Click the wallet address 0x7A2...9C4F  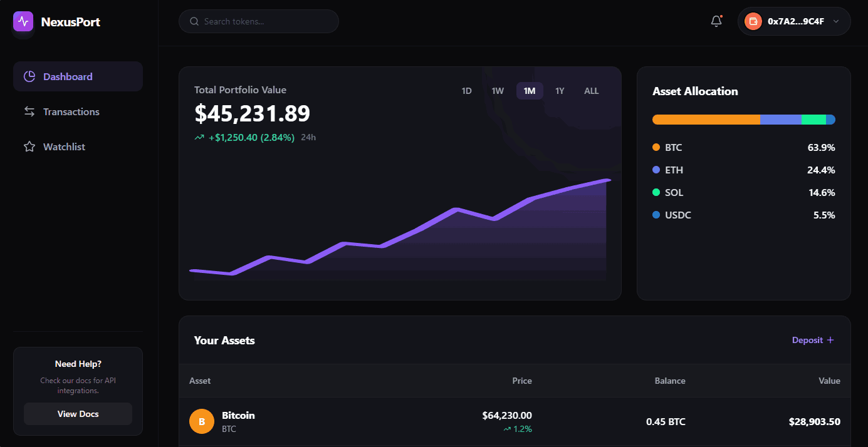(x=796, y=21)
